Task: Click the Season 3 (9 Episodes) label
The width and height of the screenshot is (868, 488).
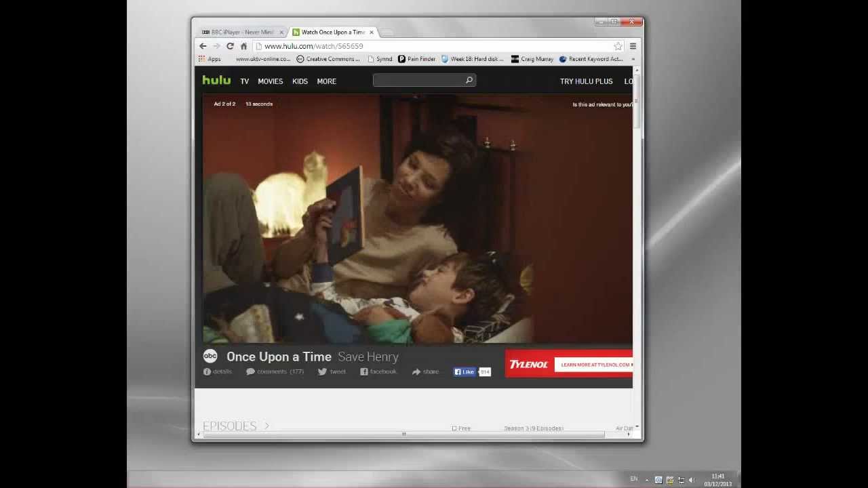Action: pos(534,428)
